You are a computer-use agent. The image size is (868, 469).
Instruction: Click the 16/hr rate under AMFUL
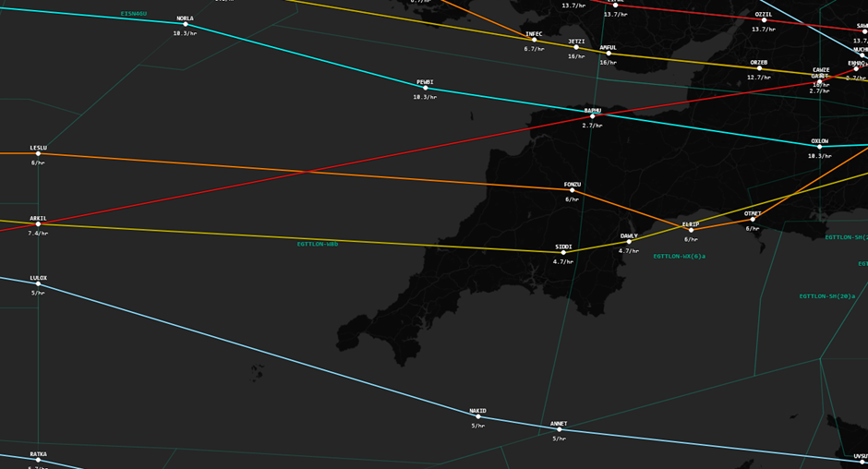609,63
